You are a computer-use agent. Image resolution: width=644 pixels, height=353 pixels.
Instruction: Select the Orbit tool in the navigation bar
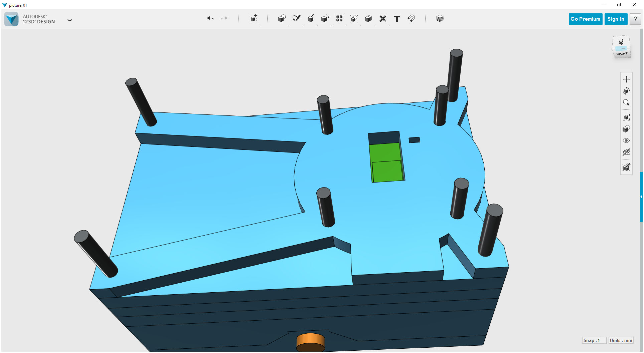click(x=627, y=91)
